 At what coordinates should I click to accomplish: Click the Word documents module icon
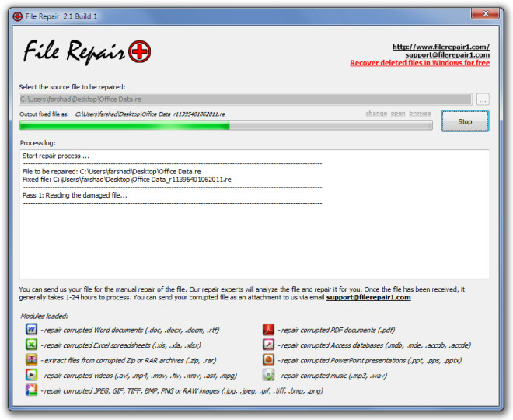(x=31, y=329)
